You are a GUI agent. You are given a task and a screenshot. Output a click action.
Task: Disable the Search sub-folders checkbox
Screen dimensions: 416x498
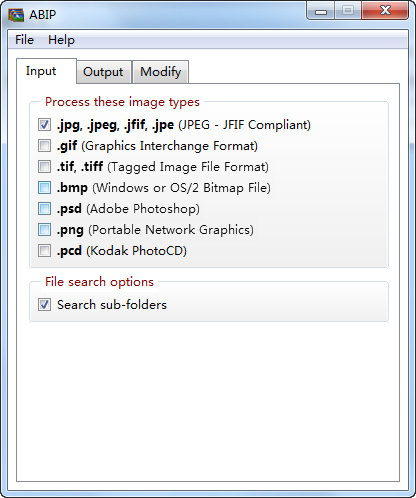tap(44, 305)
